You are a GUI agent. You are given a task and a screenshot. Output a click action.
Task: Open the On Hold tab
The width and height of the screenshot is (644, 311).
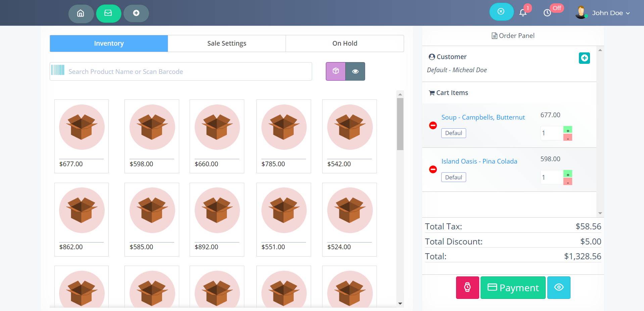(345, 43)
